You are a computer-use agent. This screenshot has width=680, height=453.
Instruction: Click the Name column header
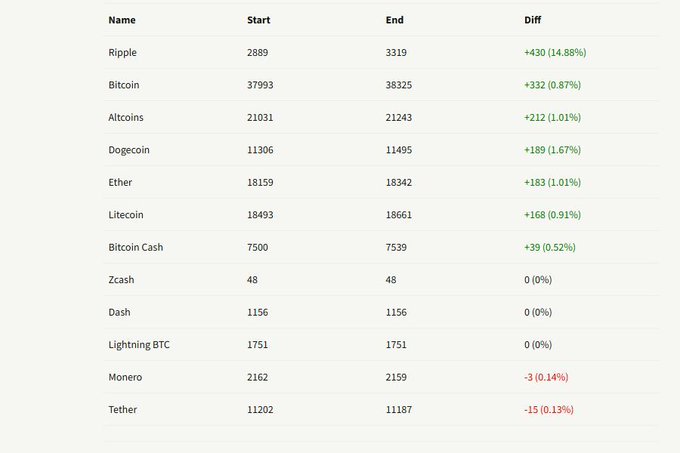(122, 20)
